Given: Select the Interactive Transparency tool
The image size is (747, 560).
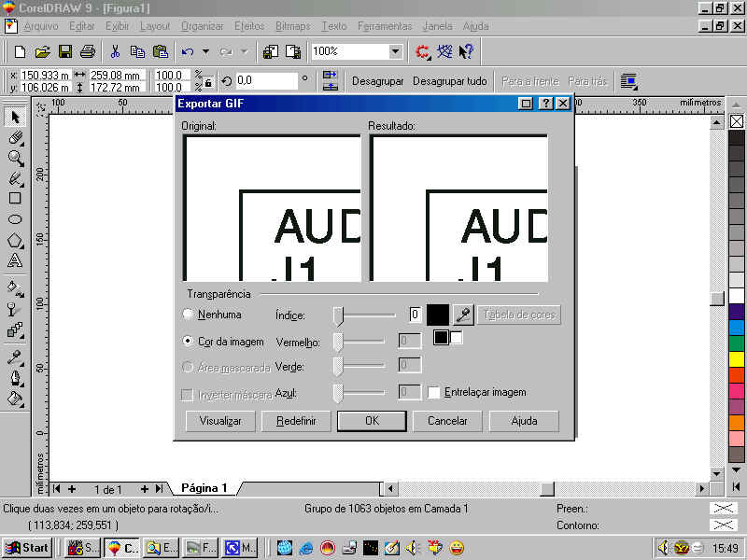Looking at the screenshot, I should [x=15, y=309].
